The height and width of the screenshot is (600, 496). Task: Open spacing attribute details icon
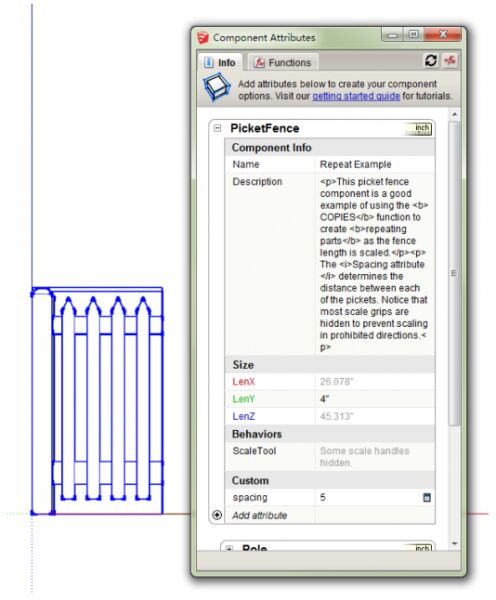(x=427, y=497)
